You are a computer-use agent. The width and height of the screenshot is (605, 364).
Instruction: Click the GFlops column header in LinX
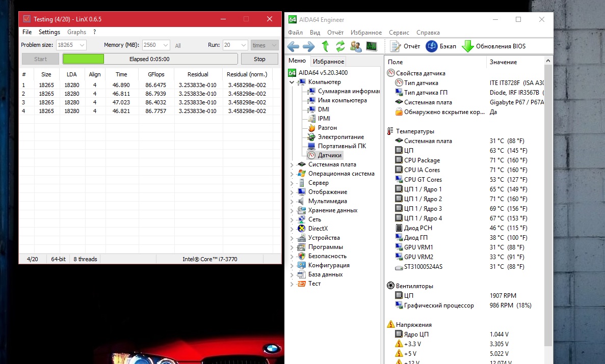click(x=156, y=74)
